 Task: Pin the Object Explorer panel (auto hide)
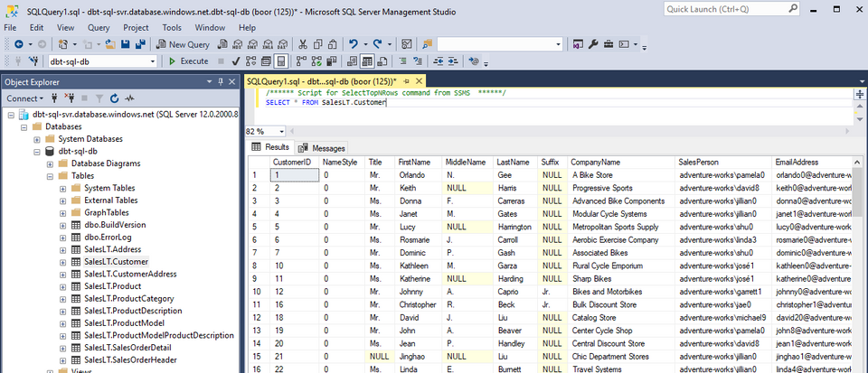pyautogui.click(x=221, y=80)
